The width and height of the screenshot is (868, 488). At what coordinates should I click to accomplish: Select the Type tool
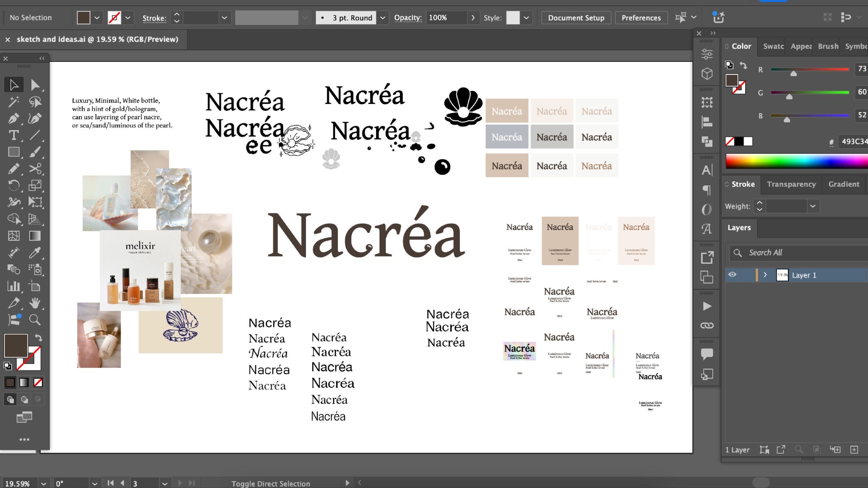(x=14, y=135)
